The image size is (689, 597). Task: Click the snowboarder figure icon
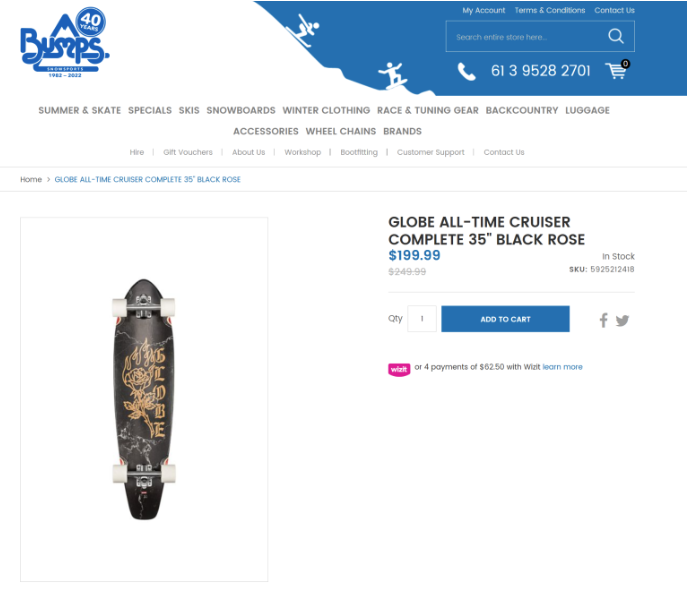(392, 75)
